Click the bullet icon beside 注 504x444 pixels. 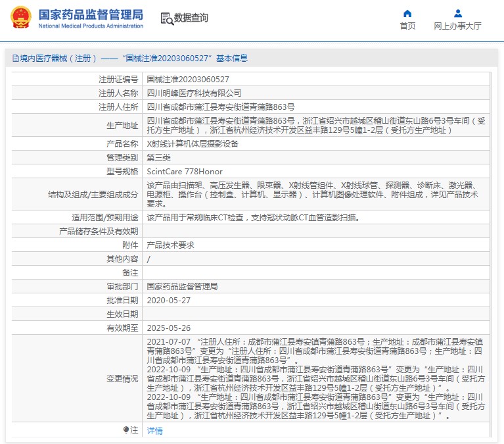(126, 430)
